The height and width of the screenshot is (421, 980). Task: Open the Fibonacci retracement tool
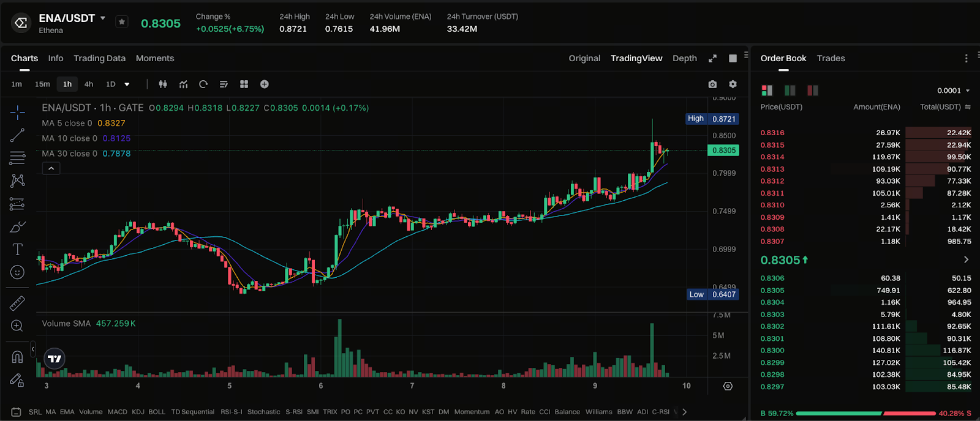click(x=17, y=158)
